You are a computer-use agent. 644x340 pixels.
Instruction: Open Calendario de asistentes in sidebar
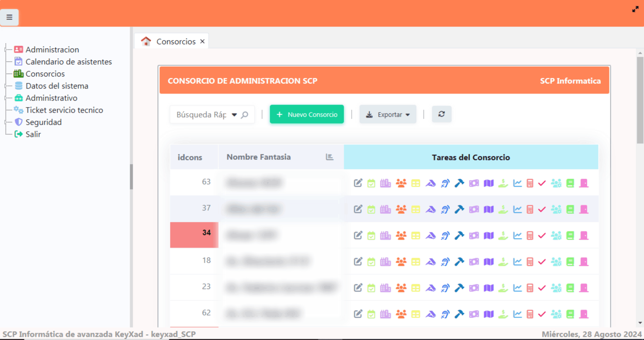[68, 62]
